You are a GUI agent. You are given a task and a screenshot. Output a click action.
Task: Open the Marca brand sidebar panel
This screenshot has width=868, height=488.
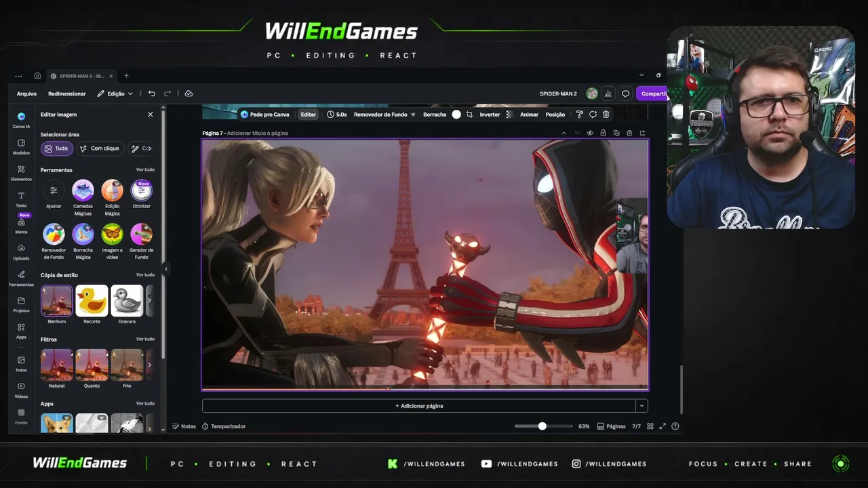(x=21, y=226)
